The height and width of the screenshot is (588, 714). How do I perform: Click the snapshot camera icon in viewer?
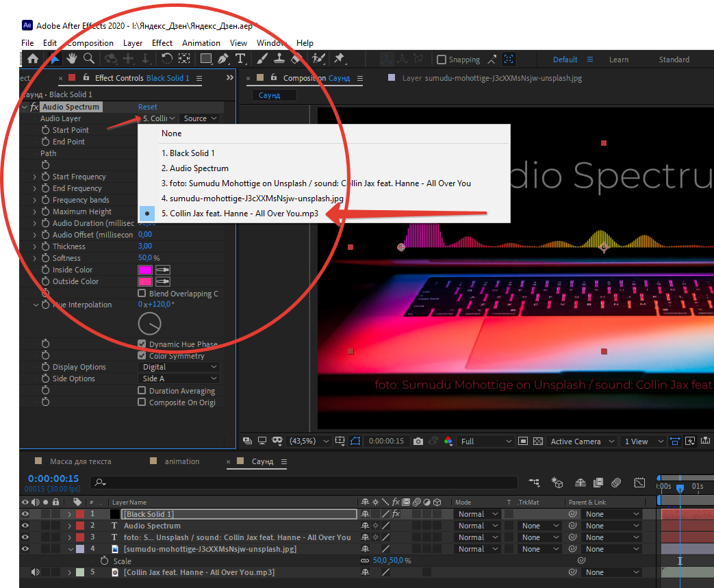[418, 441]
